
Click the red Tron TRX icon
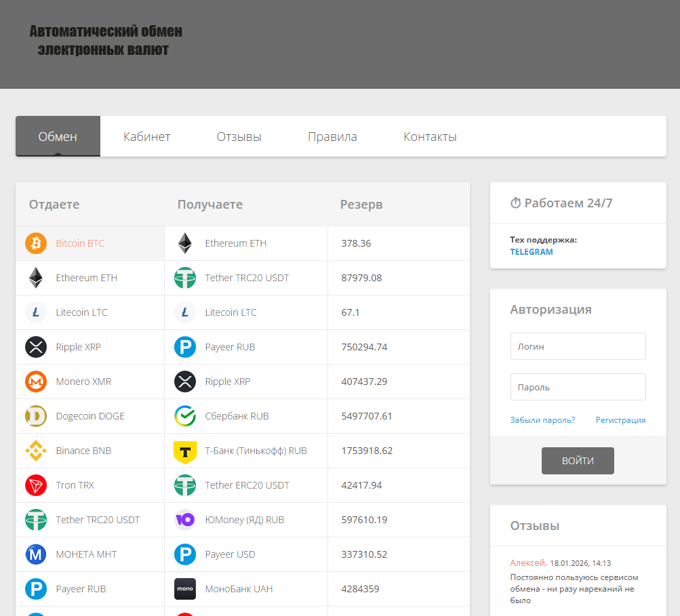[x=36, y=485]
